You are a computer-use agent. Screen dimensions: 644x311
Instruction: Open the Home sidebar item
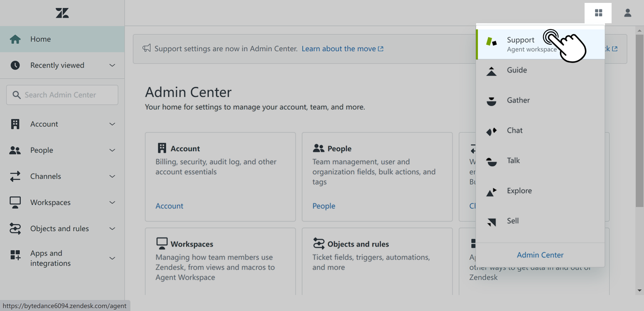[x=40, y=39]
